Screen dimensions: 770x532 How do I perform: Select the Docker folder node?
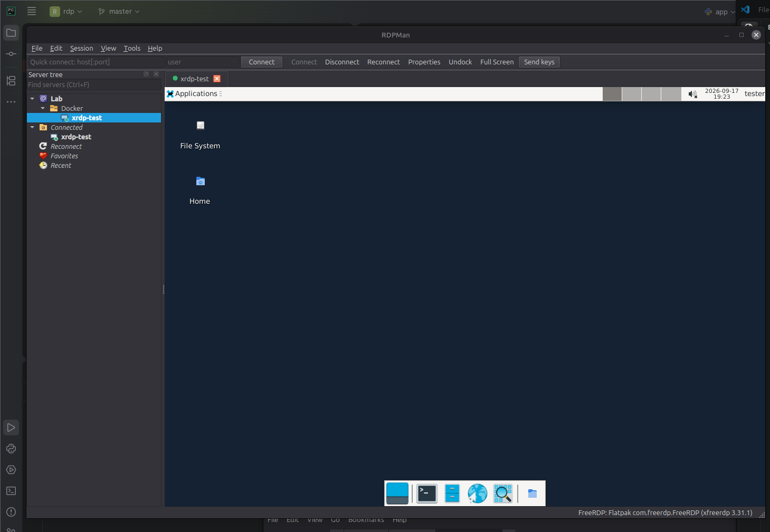(x=72, y=108)
